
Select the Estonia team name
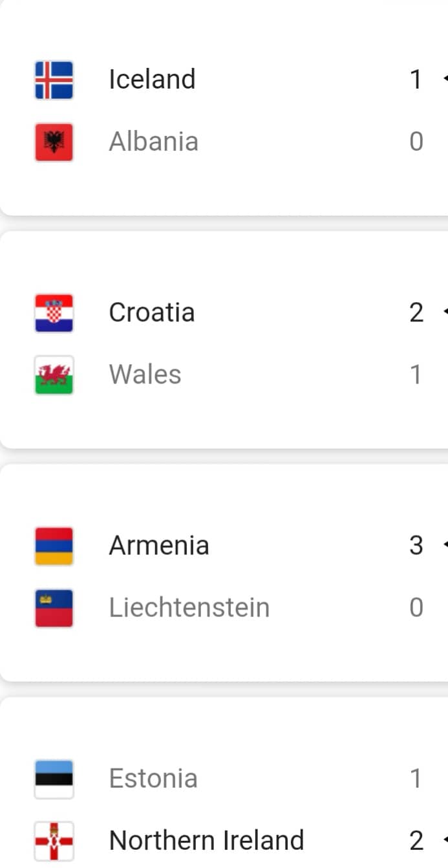point(153,778)
